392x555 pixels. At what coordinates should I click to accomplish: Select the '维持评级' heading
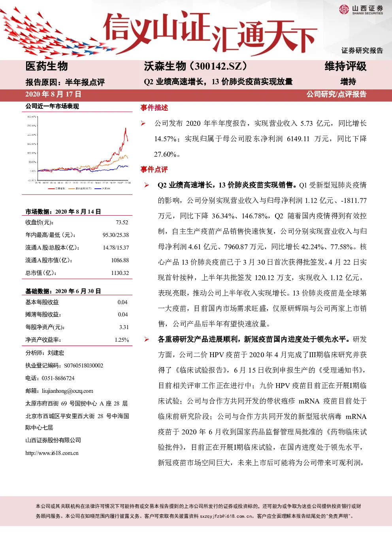point(345,66)
